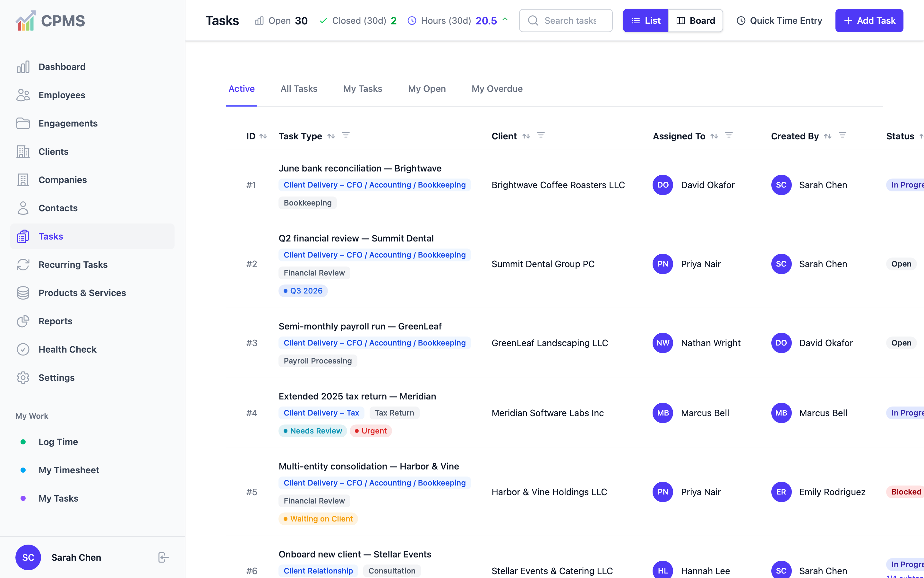Screen dimensions: 924x578
Task: Sort by the Task Type column
Action: point(331,136)
